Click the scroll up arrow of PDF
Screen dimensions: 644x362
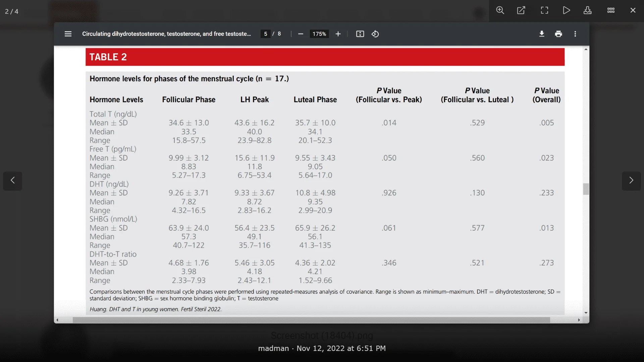pyautogui.click(x=586, y=49)
